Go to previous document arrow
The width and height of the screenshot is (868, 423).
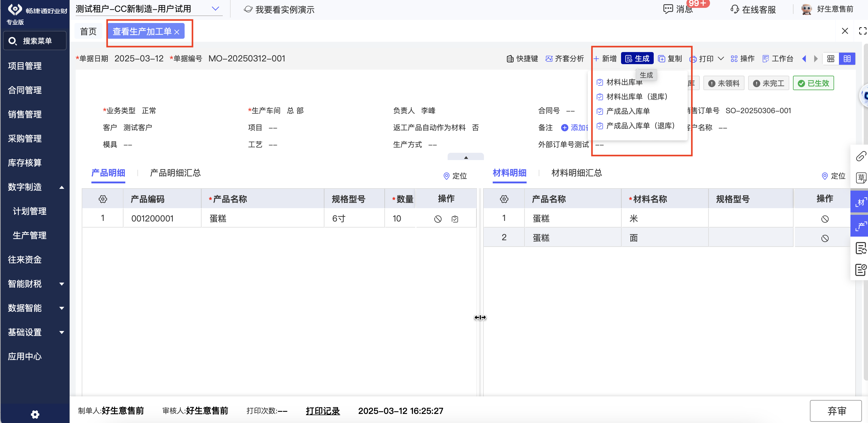pyautogui.click(x=804, y=59)
